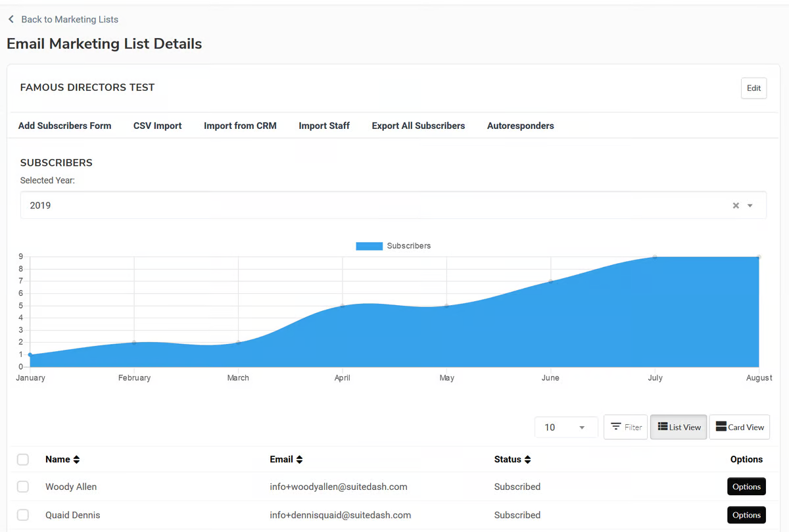789x532 pixels.
Task: Click the July data point on the chart
Action: [x=654, y=257]
